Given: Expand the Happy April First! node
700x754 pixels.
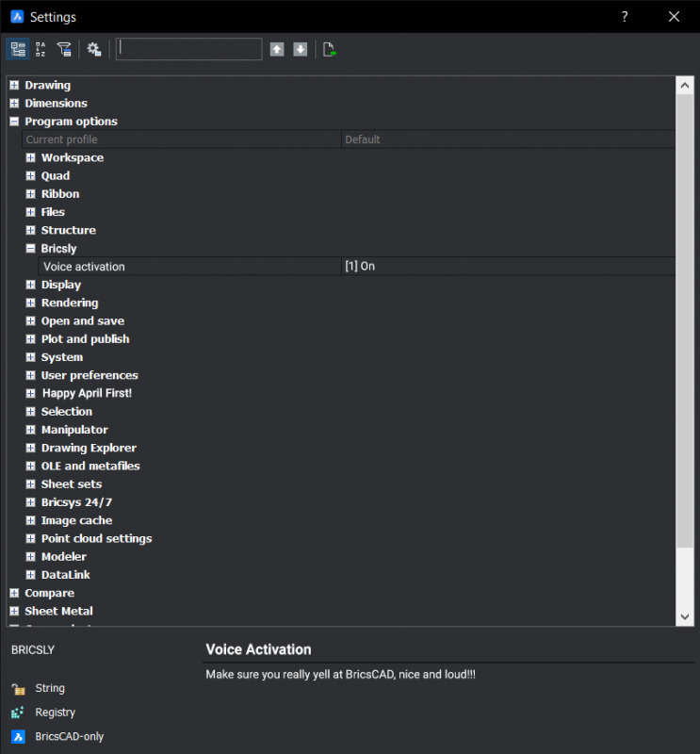Looking at the screenshot, I should point(30,393).
